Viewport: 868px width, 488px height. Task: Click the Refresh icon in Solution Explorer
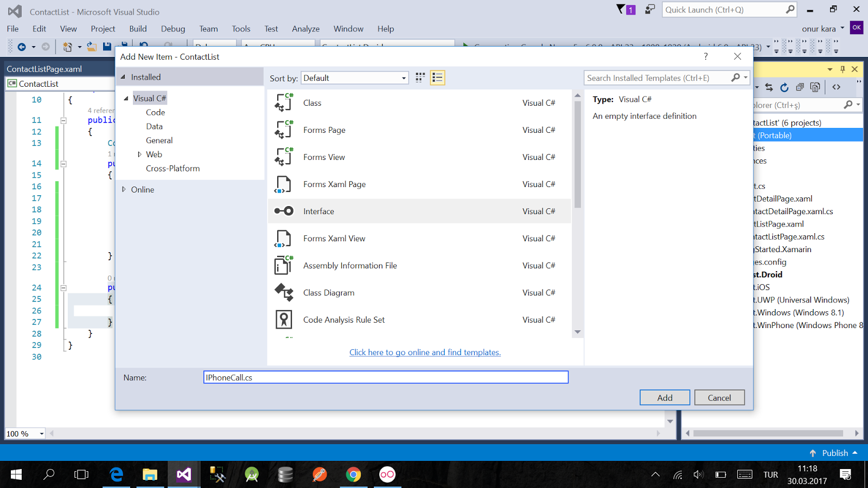click(784, 87)
